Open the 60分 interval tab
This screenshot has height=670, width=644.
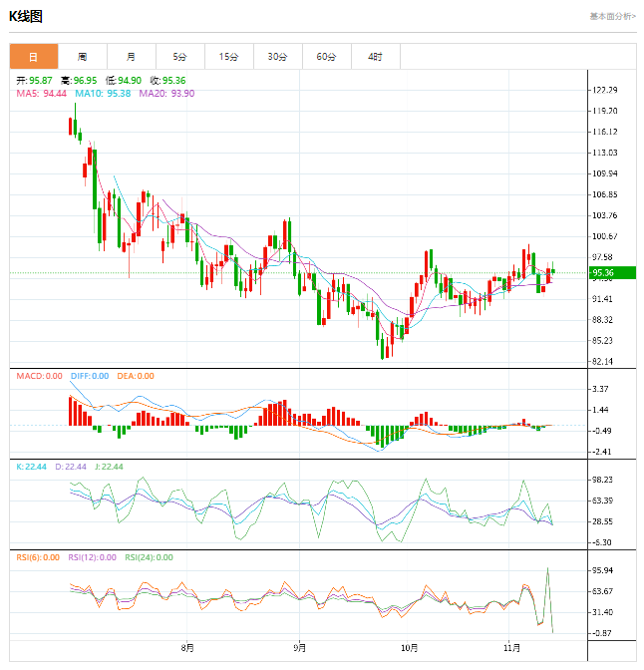(x=326, y=57)
